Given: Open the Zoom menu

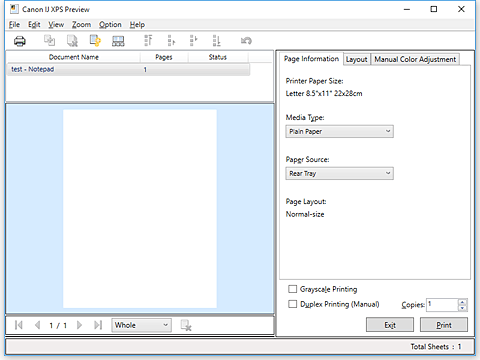Looking at the screenshot, I should [x=81, y=25].
